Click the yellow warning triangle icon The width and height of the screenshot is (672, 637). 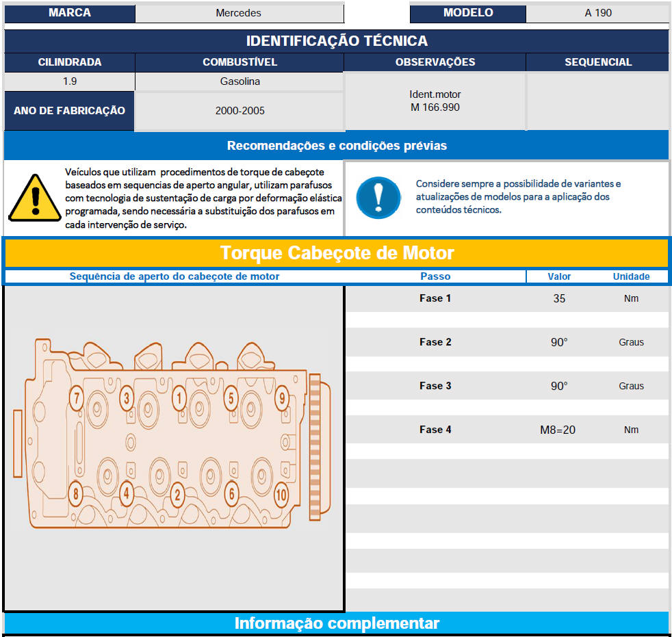35,196
